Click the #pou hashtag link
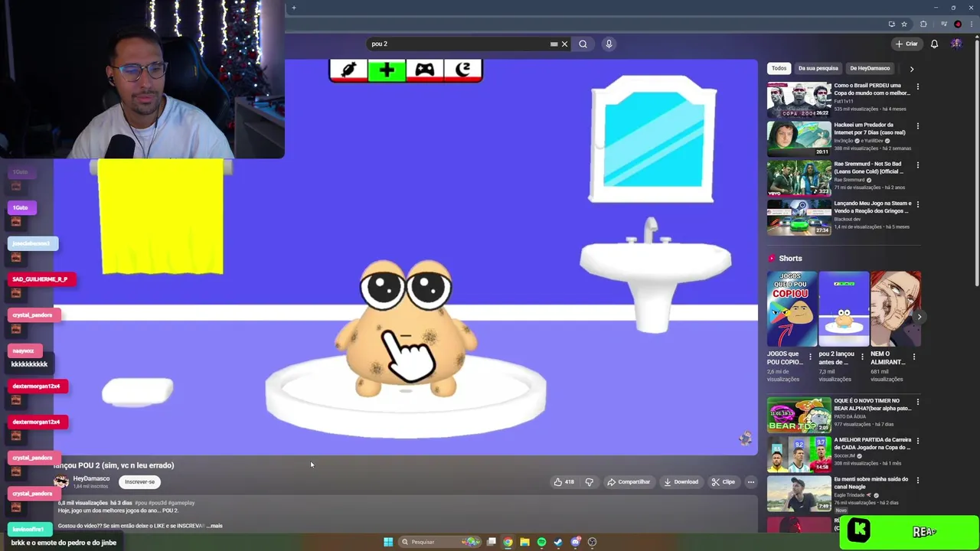 click(x=141, y=503)
